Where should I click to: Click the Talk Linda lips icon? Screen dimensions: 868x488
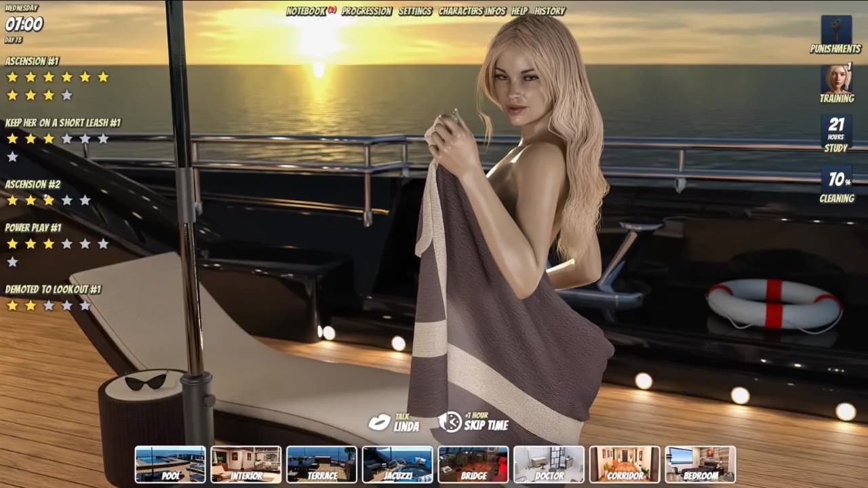379,422
